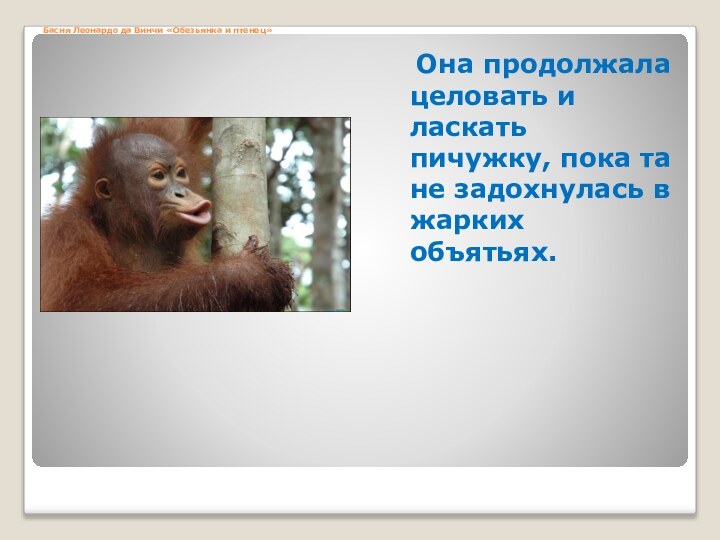The width and height of the screenshot is (720, 540).
Task: Click the word «ласкать» in the blue text
Action: 469,128
